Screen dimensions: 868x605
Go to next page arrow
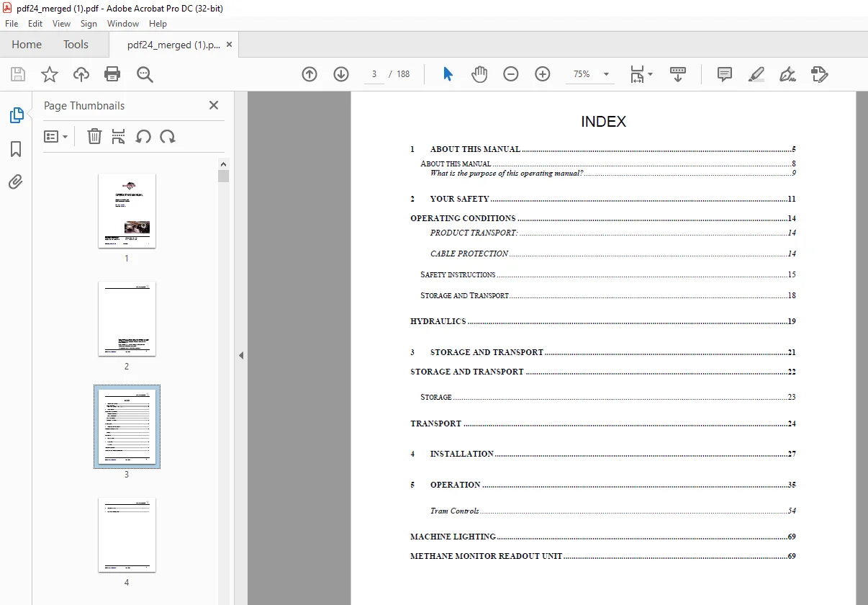(341, 74)
